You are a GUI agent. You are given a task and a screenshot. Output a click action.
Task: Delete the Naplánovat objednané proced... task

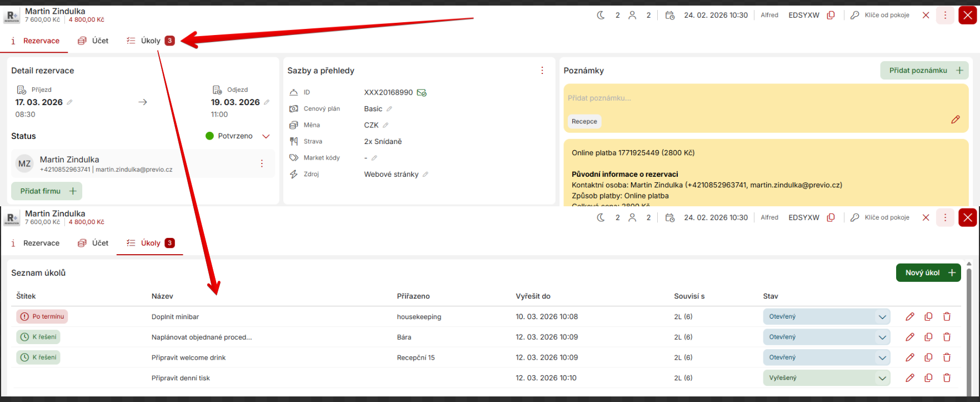tap(947, 337)
